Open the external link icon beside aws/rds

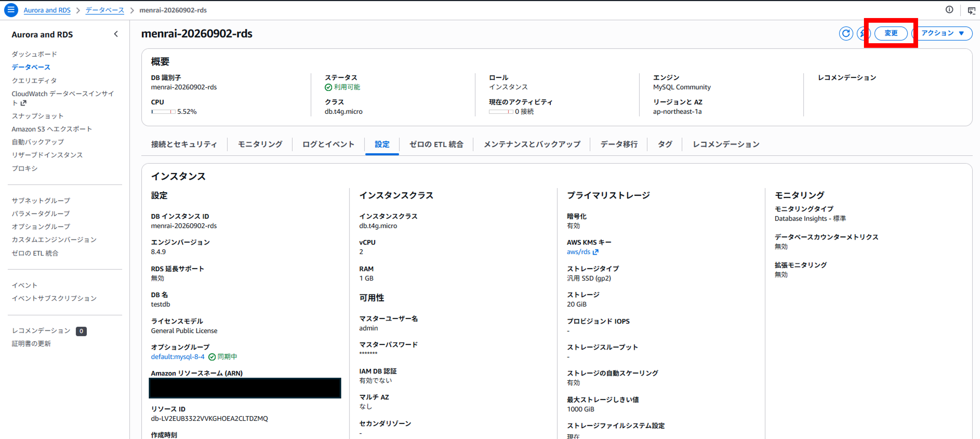click(x=595, y=252)
